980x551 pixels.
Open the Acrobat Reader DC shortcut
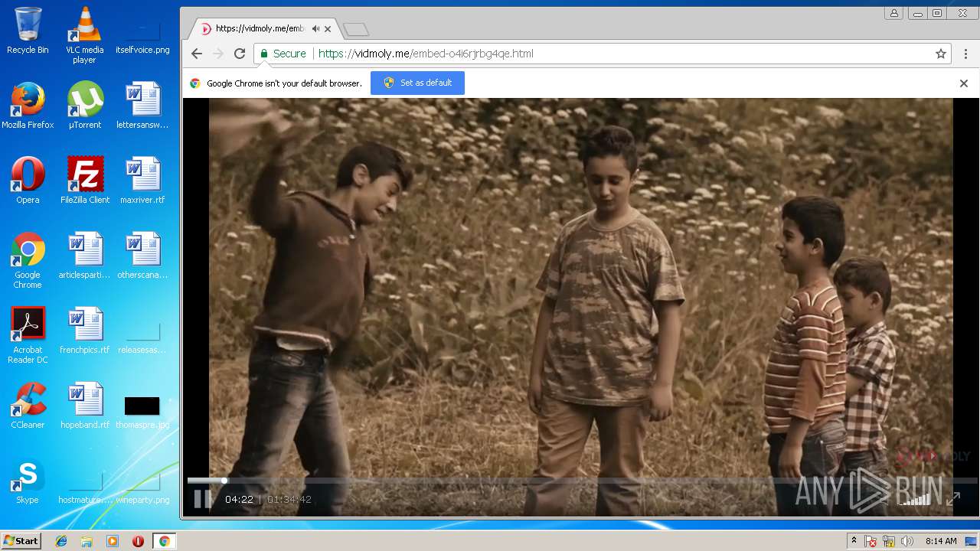tap(28, 335)
